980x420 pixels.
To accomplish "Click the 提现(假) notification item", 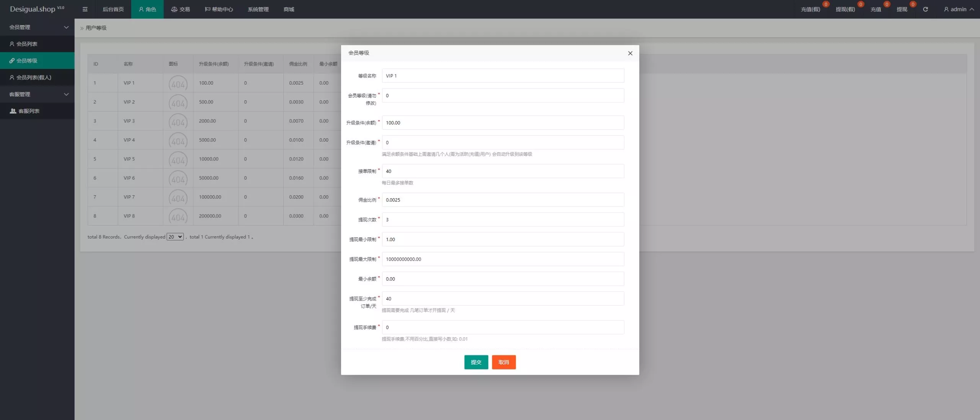I will pos(845,9).
